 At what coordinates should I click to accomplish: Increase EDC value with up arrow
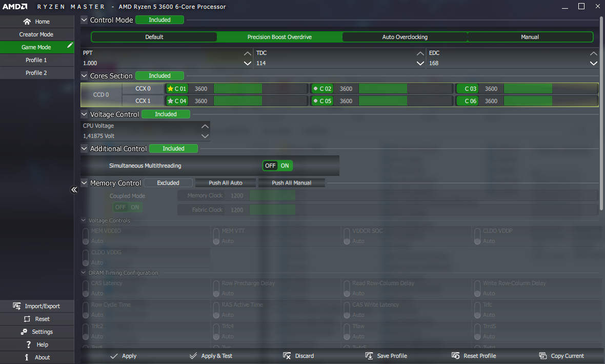click(x=593, y=53)
